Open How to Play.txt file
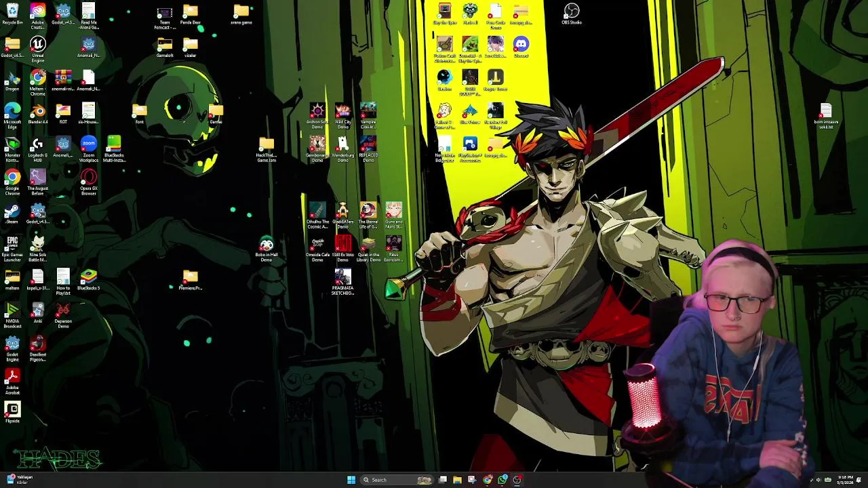This screenshot has width=868, height=488. click(63, 282)
